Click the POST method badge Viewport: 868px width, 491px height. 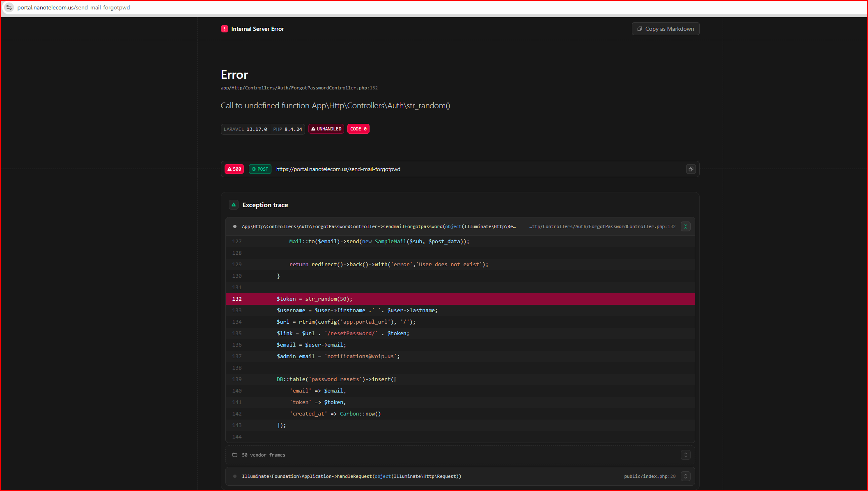[x=260, y=169]
